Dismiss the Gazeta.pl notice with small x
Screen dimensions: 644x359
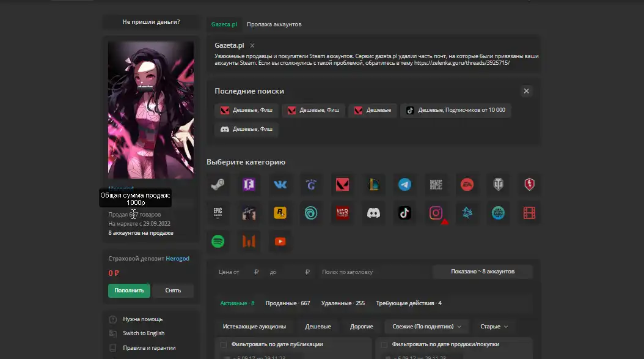[x=252, y=46]
